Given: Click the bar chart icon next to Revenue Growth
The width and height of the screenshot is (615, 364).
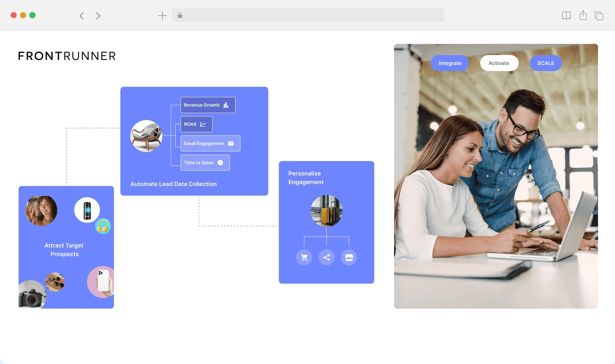Looking at the screenshot, I should click(x=226, y=105).
